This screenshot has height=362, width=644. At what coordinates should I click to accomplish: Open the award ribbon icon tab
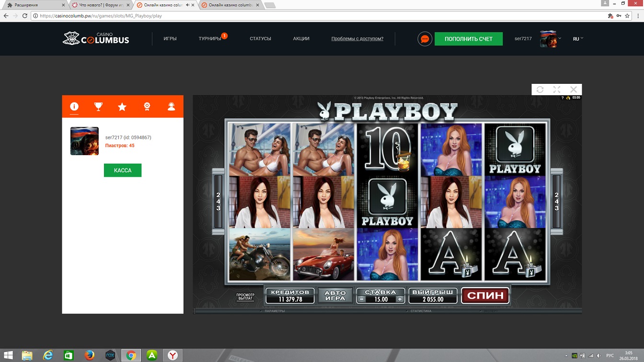147,107
